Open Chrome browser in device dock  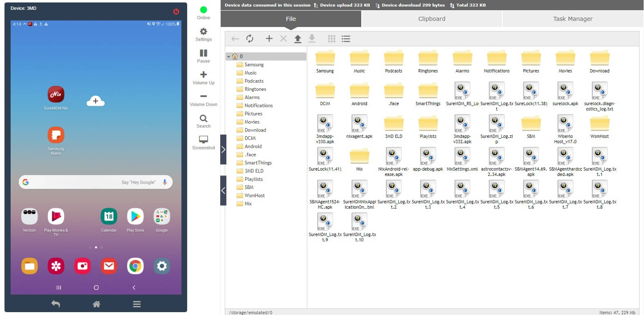(135, 266)
